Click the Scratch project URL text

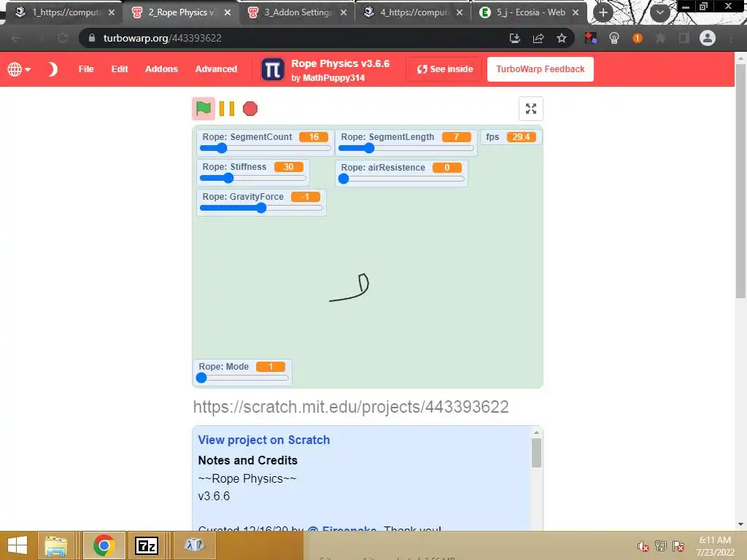click(x=351, y=407)
